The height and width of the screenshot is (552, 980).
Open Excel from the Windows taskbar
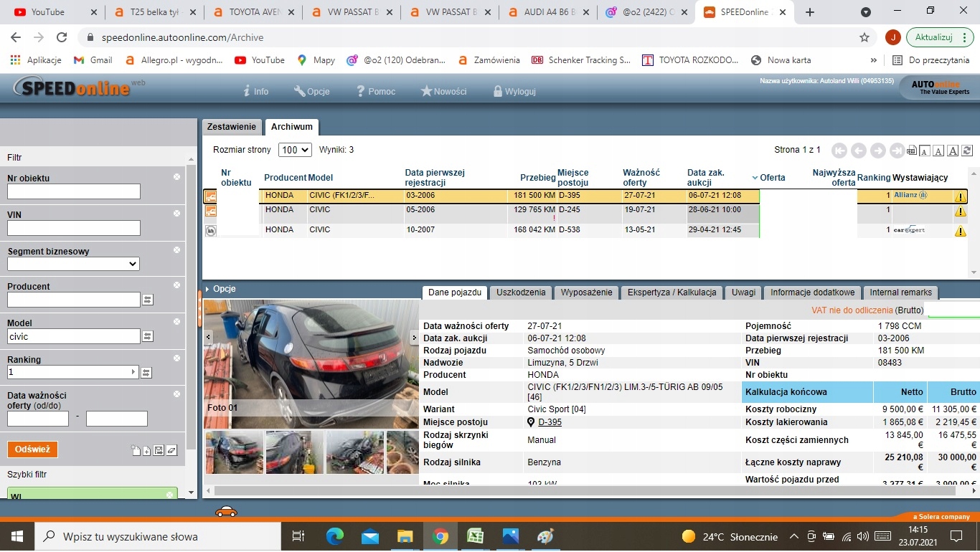[475, 536]
